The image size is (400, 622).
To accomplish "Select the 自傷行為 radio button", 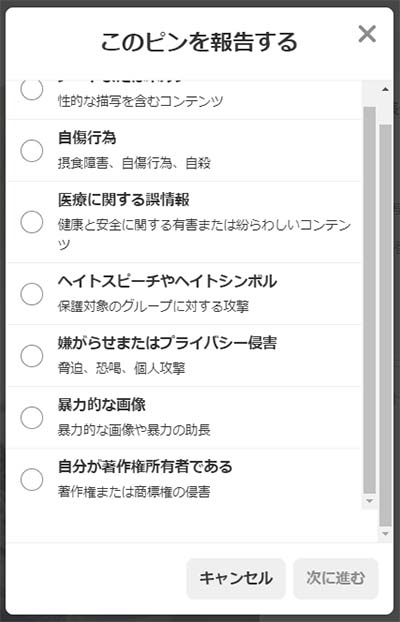I will (32, 151).
